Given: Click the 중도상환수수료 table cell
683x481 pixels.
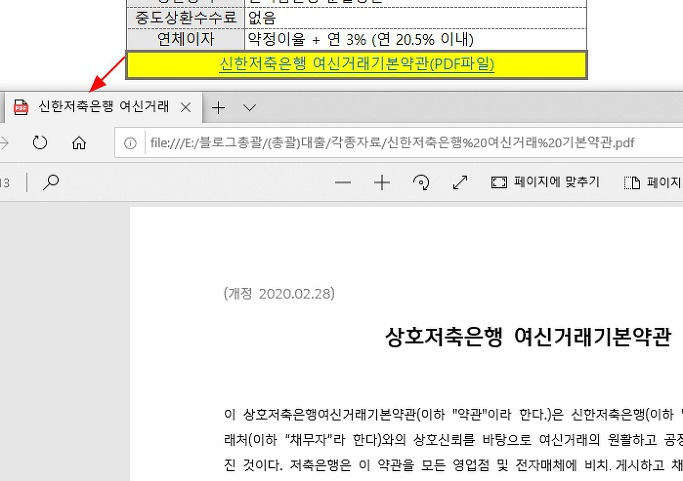Looking at the screenshot, I should (186, 18).
